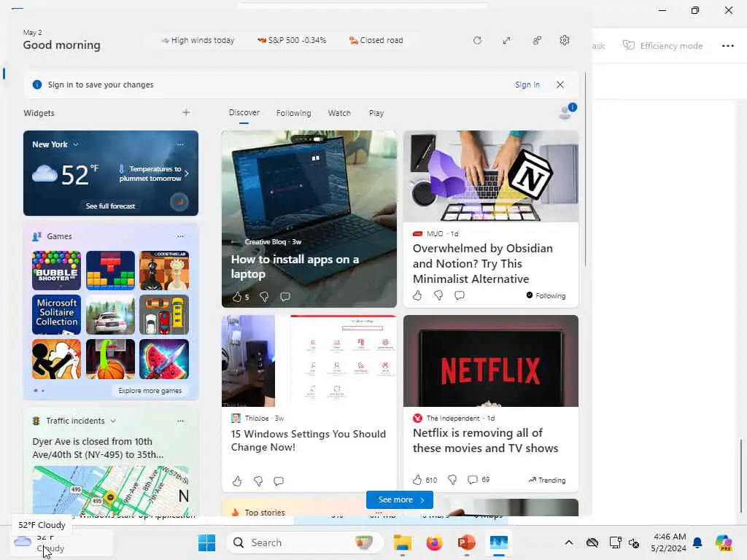This screenshot has width=747, height=560.
Task: Click the widgets feed vertical scrollbar
Action: coord(585,169)
